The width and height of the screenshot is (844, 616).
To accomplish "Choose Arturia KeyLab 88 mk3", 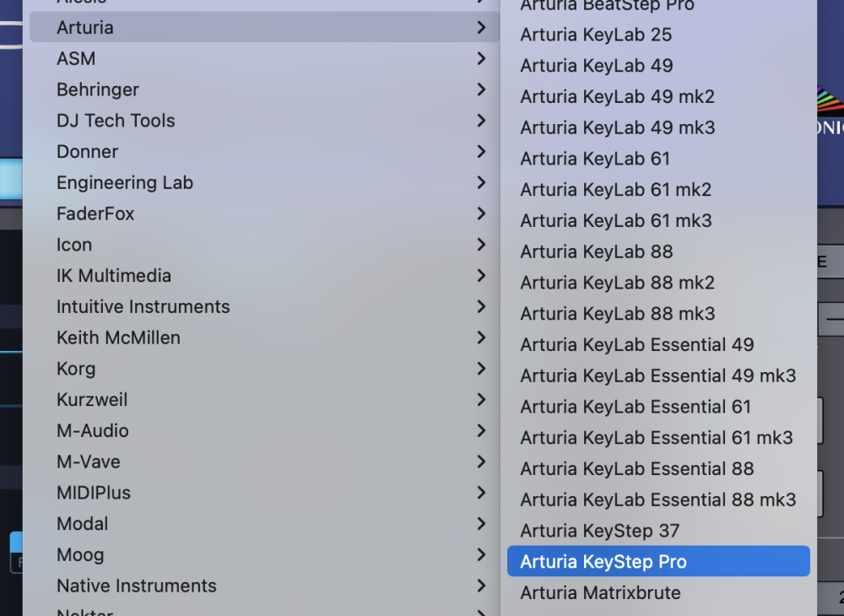I will click(617, 314).
